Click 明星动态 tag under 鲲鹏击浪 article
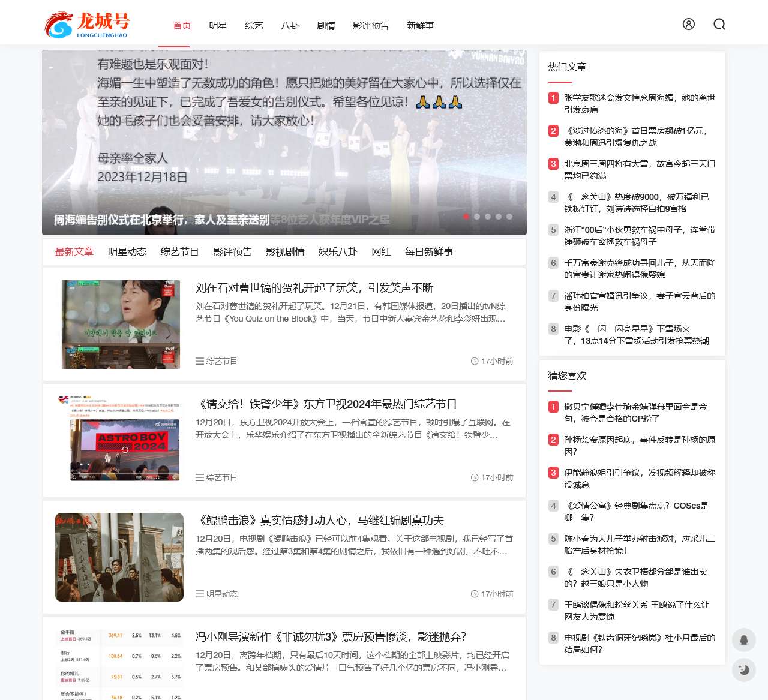Screen dimensions: 768x700 click(x=222, y=594)
